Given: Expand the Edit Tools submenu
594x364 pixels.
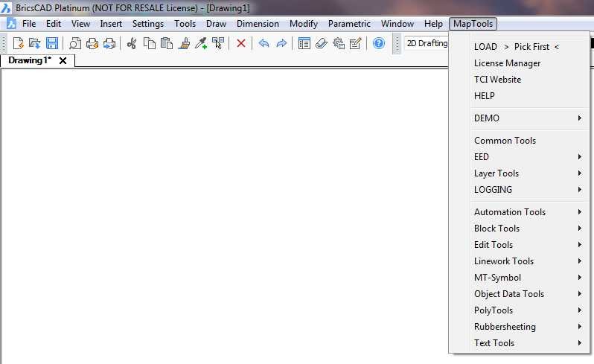Looking at the screenshot, I should pyautogui.click(x=529, y=245).
